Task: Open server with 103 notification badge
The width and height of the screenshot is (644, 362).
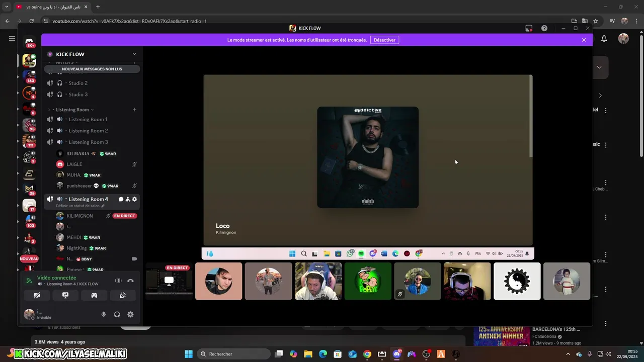Action: pyautogui.click(x=29, y=222)
